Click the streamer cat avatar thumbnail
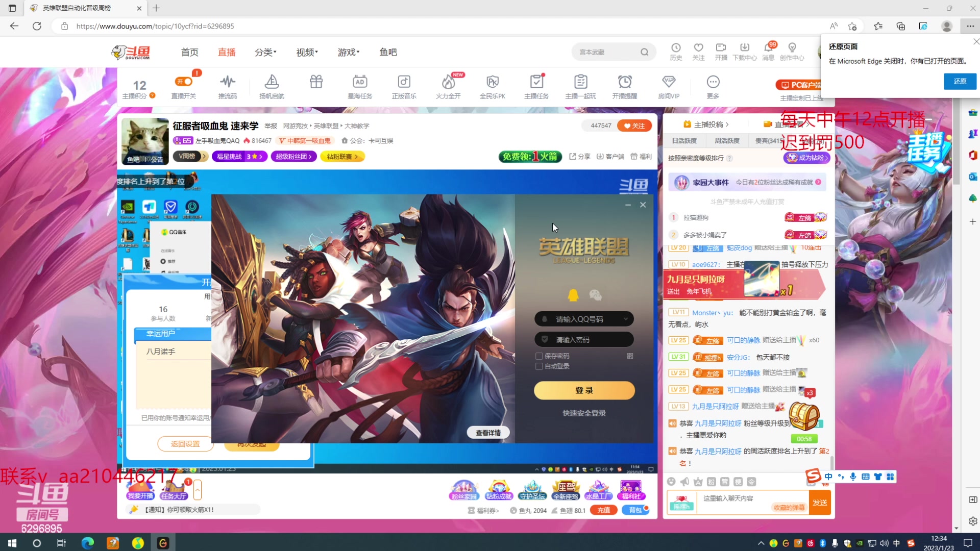Viewport: 980px width, 551px height. tap(145, 141)
